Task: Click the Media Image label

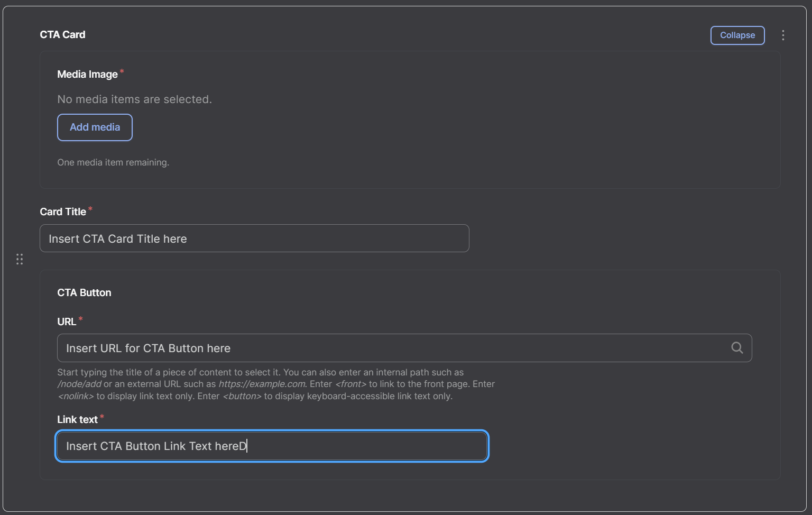Action: 87,75
